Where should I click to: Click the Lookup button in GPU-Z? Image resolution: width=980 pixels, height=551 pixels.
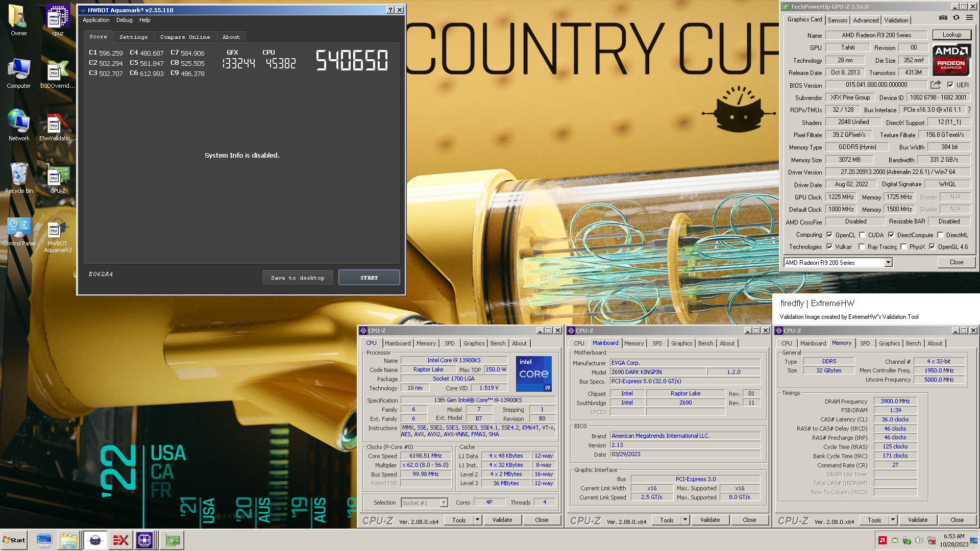tap(952, 35)
